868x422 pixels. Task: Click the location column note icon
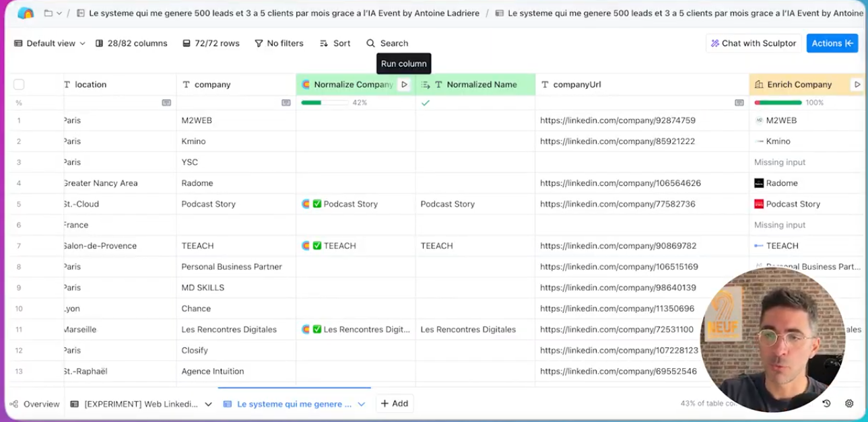point(166,103)
